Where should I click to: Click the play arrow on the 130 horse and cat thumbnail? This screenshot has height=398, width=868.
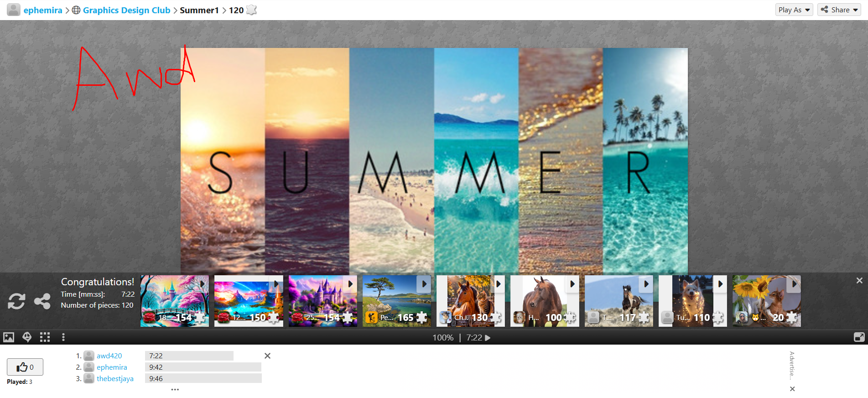pyautogui.click(x=498, y=284)
